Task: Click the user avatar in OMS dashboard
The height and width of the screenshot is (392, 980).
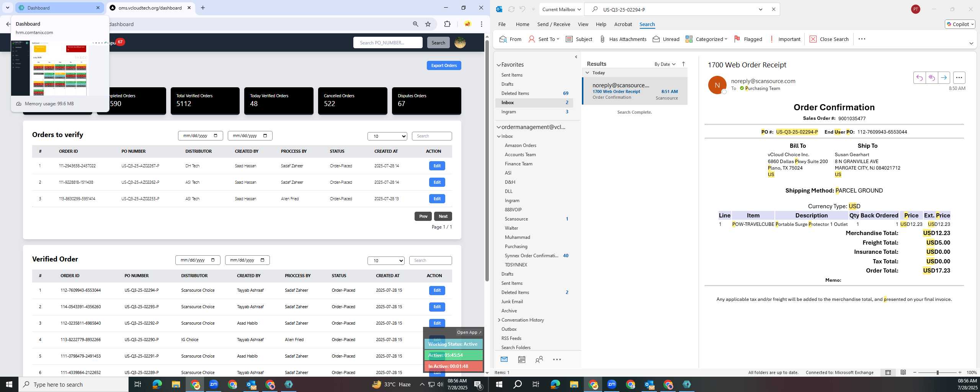Action: 460,42
